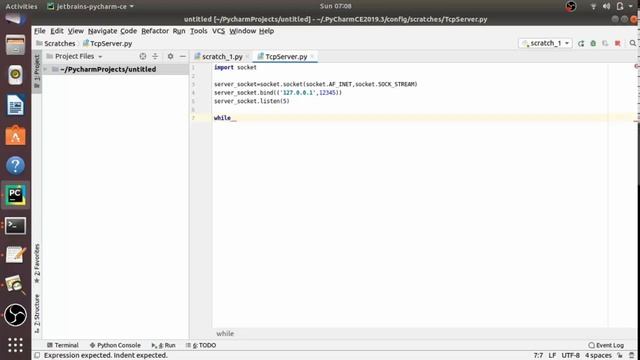Open the Run tool window
Screen dimensions: 640x360
(163, 345)
